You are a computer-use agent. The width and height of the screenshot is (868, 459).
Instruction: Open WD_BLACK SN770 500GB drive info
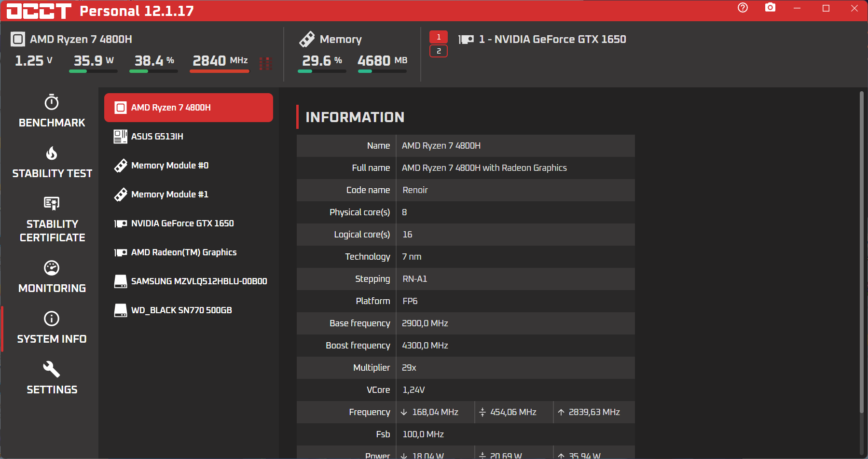pyautogui.click(x=189, y=310)
